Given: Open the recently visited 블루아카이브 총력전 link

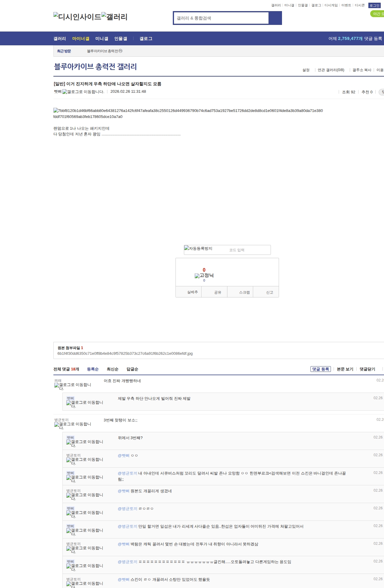Looking at the screenshot, I should [x=105, y=51].
